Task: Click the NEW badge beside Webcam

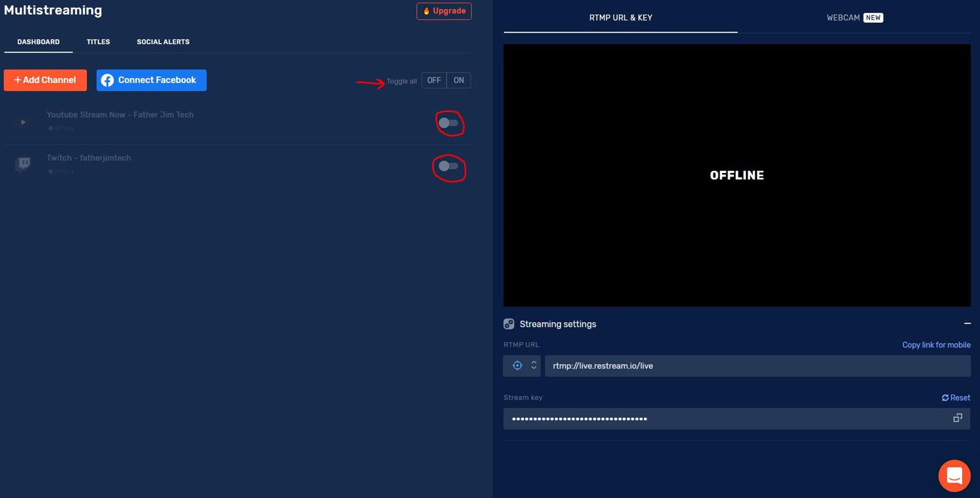Action: pos(873,18)
